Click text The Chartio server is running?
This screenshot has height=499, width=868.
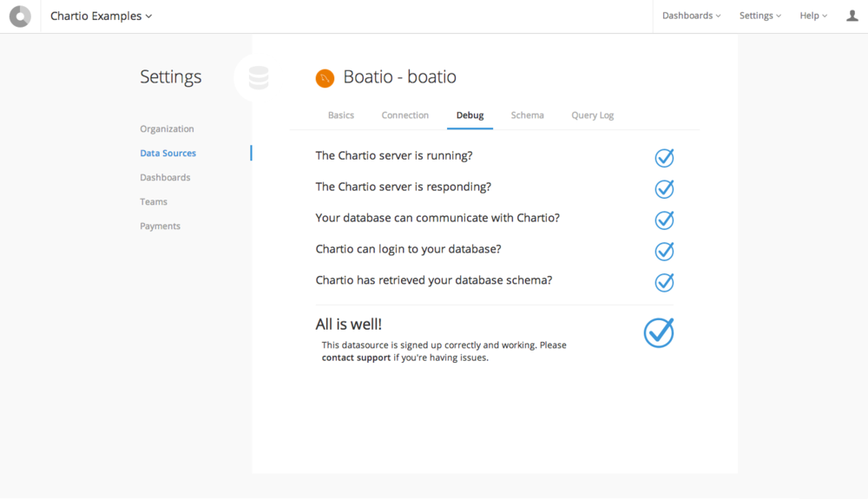pos(394,156)
